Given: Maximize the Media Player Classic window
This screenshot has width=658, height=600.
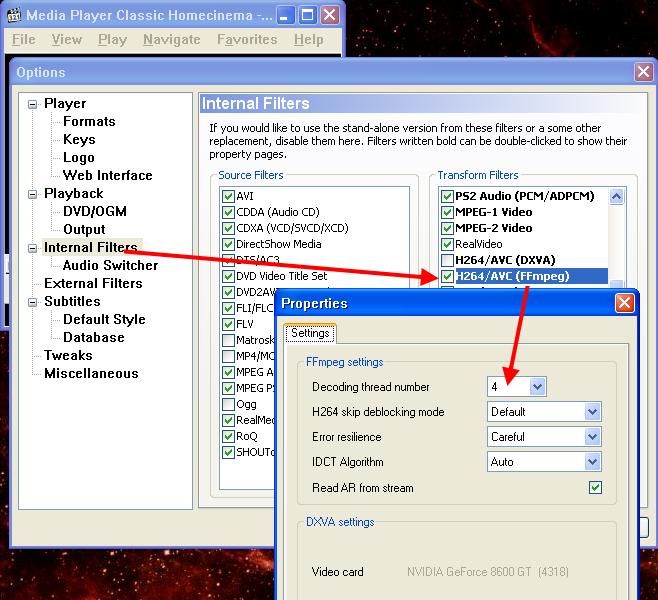Looking at the screenshot, I should click(307, 16).
